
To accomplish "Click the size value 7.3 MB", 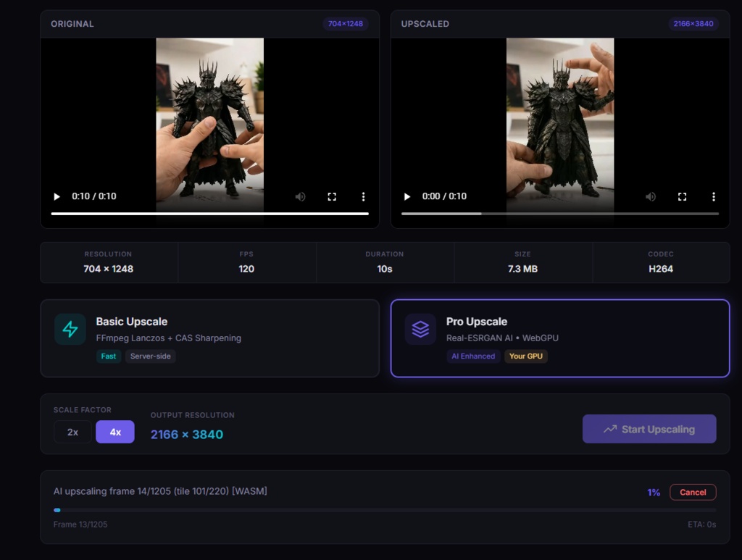I will (x=523, y=269).
